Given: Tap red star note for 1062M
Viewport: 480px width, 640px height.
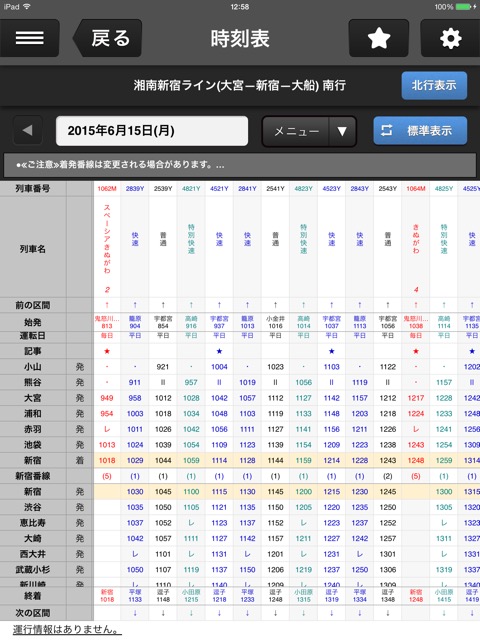Looking at the screenshot, I should pyautogui.click(x=107, y=351).
